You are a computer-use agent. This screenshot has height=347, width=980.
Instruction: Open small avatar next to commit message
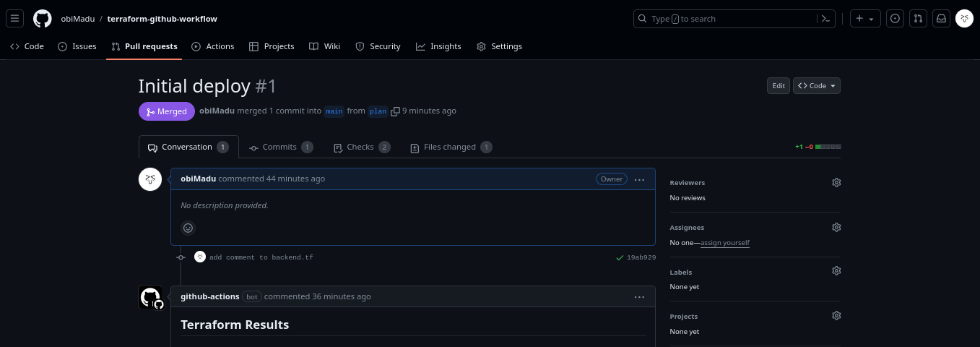click(200, 257)
